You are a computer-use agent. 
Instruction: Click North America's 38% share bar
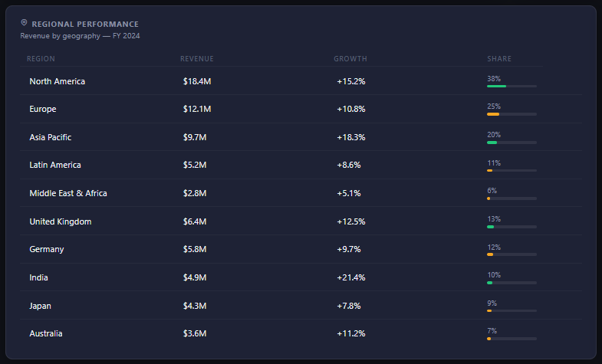tap(512, 87)
